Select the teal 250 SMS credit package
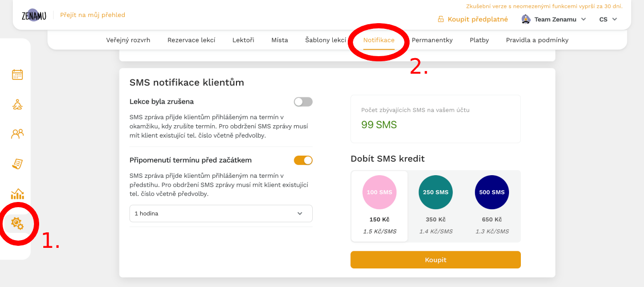The width and height of the screenshot is (644, 287). click(x=435, y=206)
